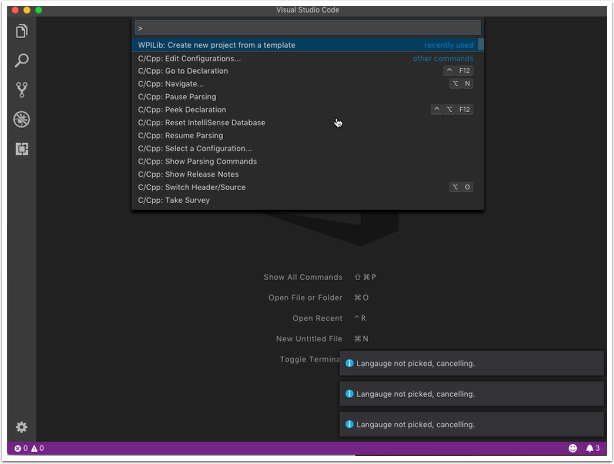
Task: Click info icon of middle notification
Action: point(349,394)
